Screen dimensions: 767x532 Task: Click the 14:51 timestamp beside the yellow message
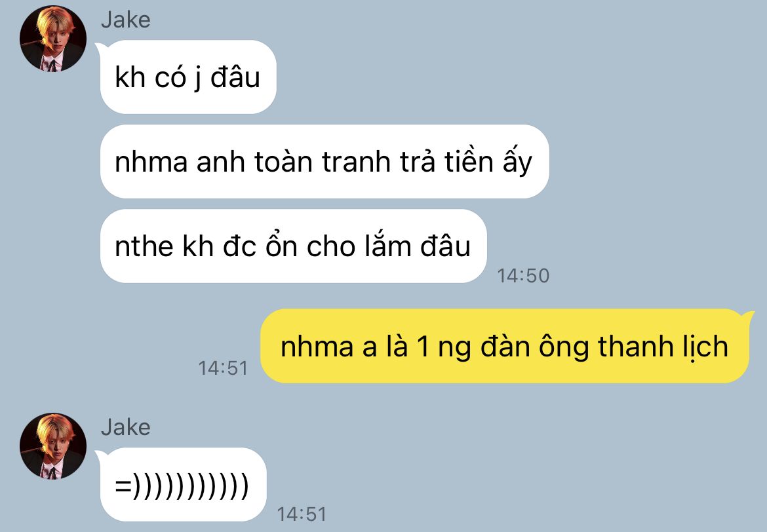pos(223,368)
